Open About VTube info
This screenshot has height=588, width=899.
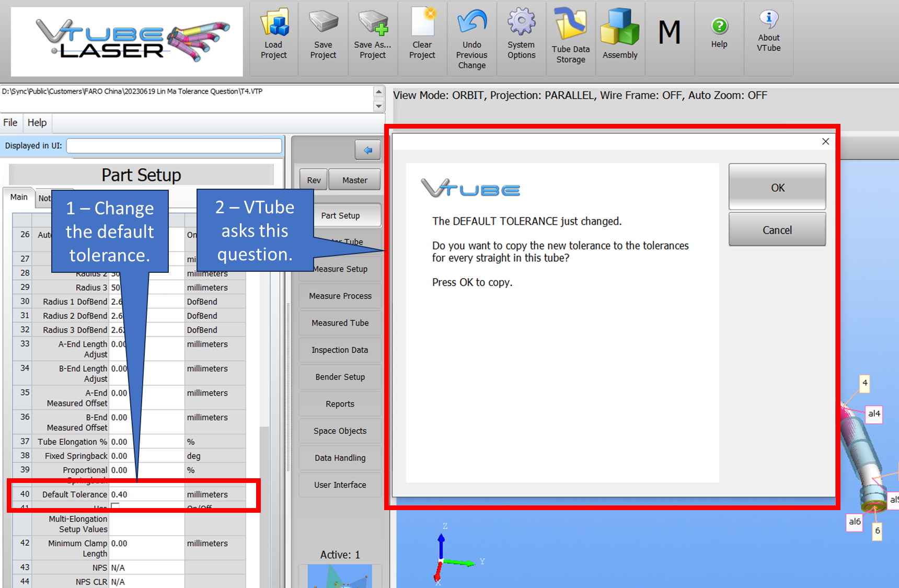(768, 38)
